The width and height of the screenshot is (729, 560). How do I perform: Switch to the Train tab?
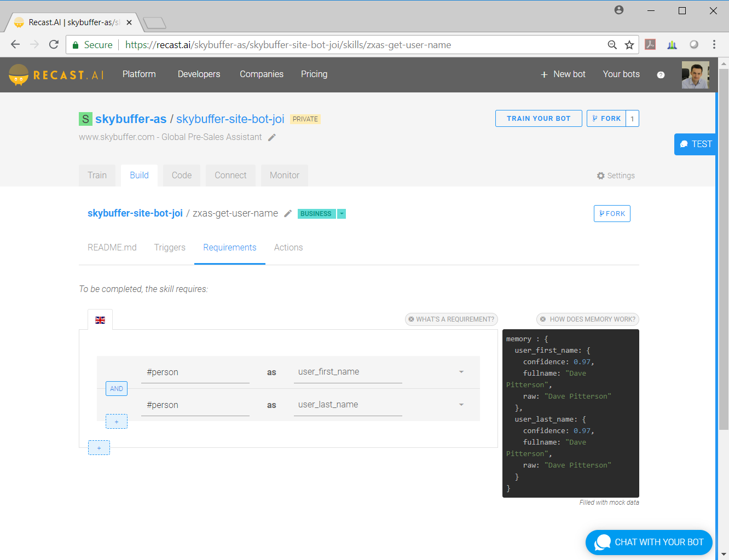97,176
